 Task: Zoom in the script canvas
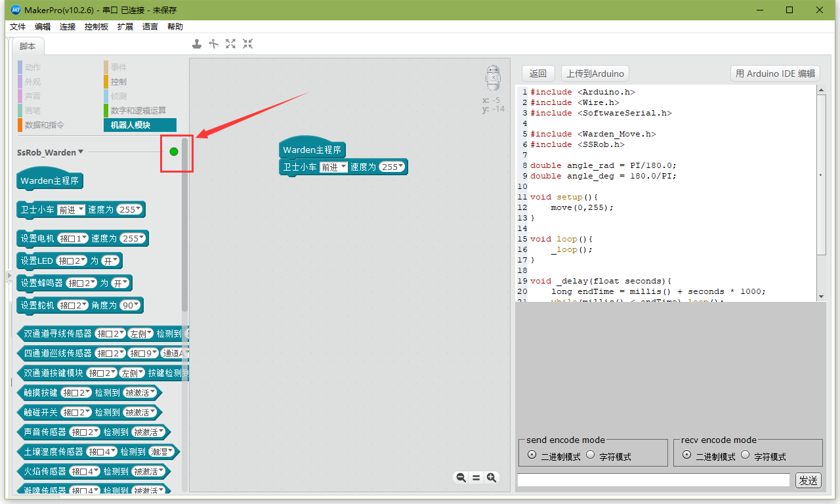[x=492, y=477]
